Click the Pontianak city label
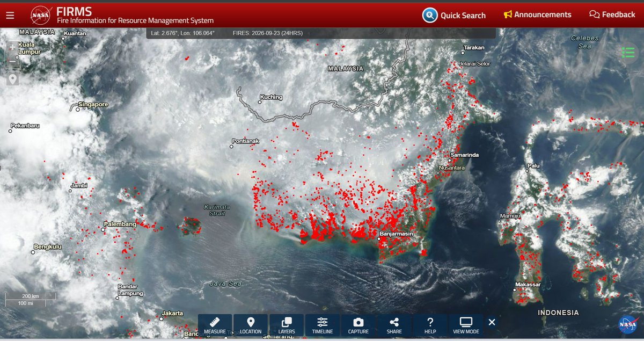The height and width of the screenshot is (341, 644). 246,141
